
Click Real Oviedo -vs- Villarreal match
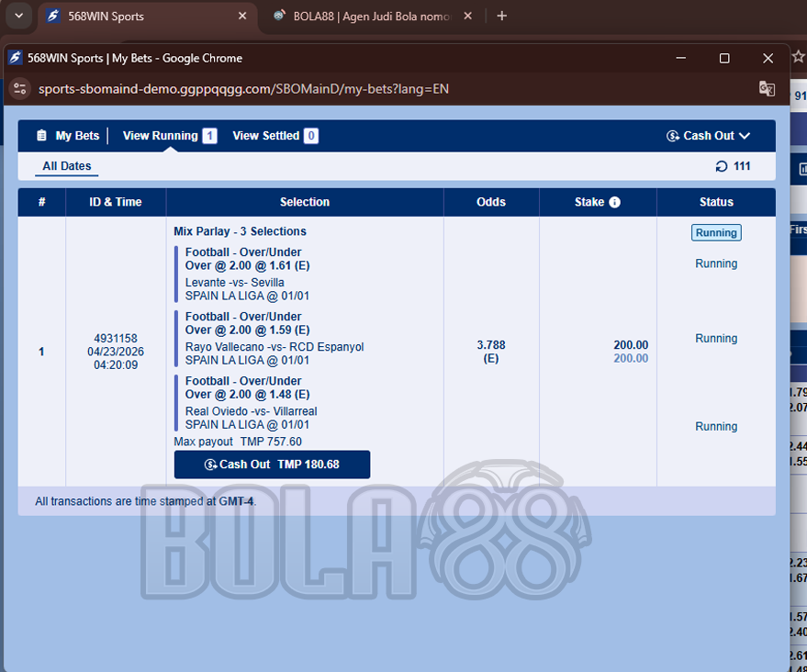[252, 411]
